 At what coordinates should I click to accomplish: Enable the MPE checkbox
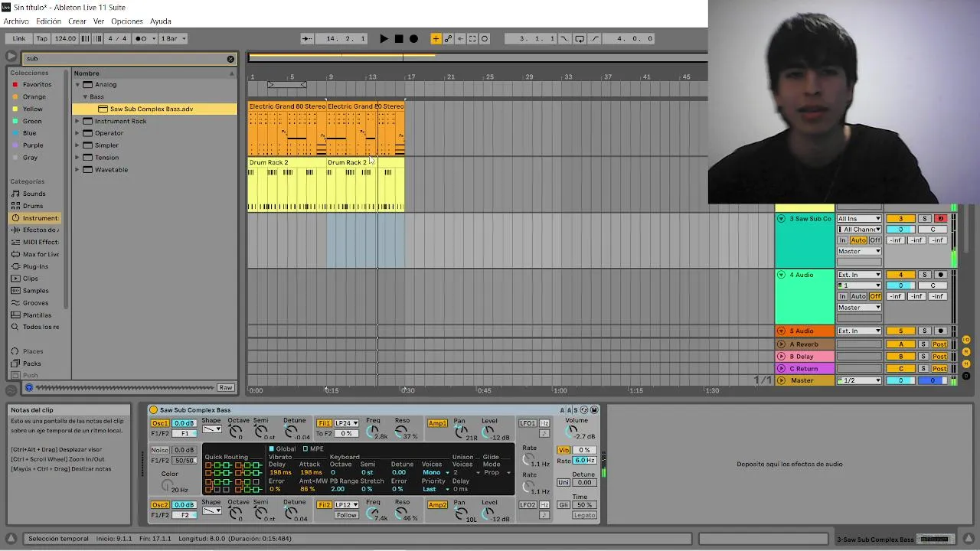point(305,449)
